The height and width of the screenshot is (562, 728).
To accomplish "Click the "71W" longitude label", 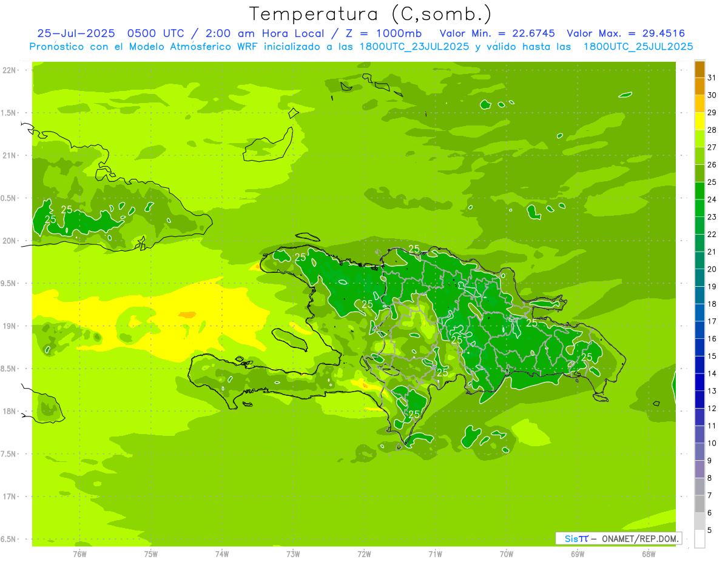I will pyautogui.click(x=435, y=554).
